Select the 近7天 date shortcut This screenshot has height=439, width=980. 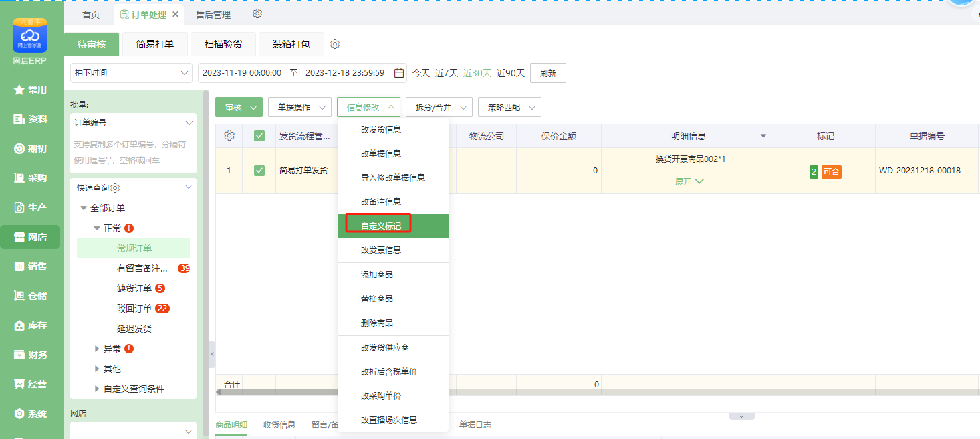[447, 73]
